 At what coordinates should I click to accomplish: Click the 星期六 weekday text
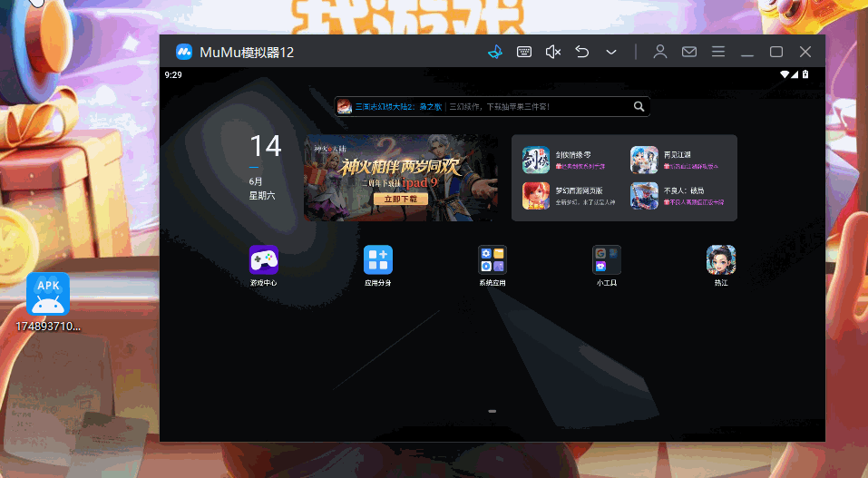pyautogui.click(x=262, y=196)
